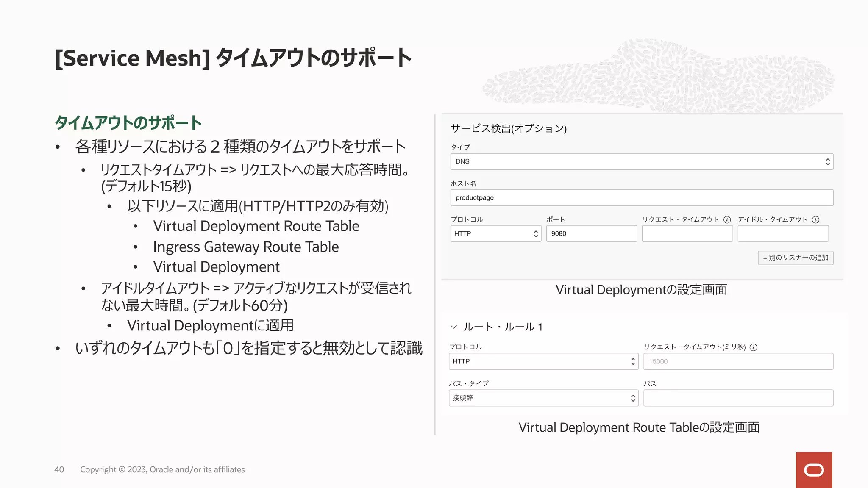Click bullet Virtual Deployment Route Table
The image size is (868, 488).
click(x=256, y=226)
